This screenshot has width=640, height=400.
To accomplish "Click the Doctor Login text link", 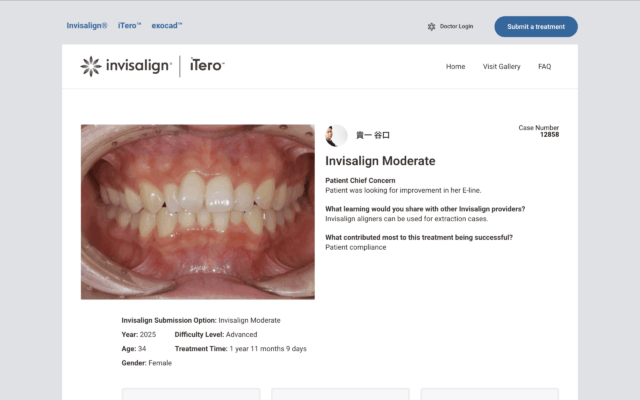I will pyautogui.click(x=456, y=27).
